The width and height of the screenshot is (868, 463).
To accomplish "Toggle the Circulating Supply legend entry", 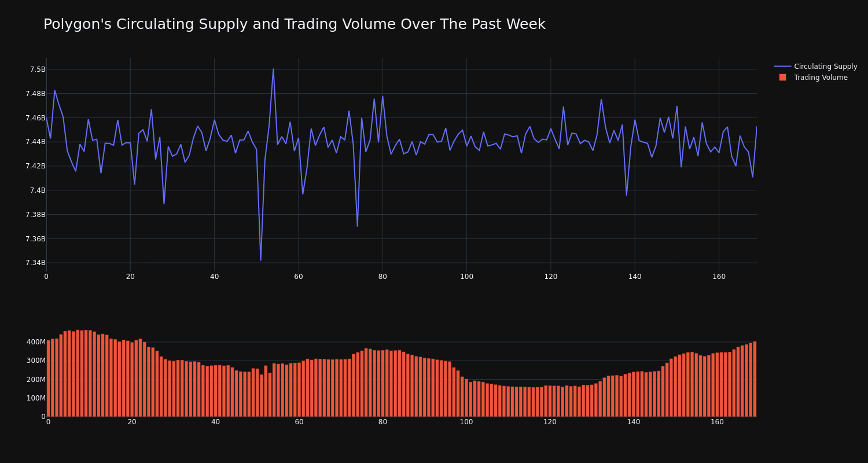I will point(815,67).
